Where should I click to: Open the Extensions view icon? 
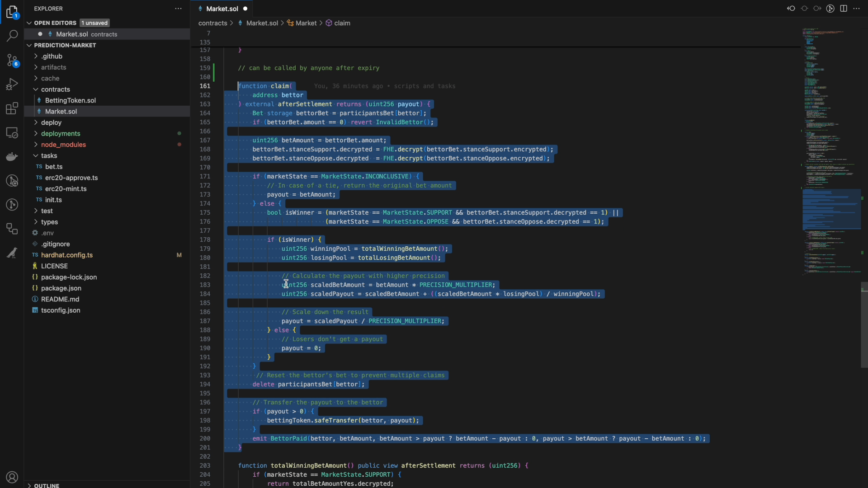pos(12,108)
